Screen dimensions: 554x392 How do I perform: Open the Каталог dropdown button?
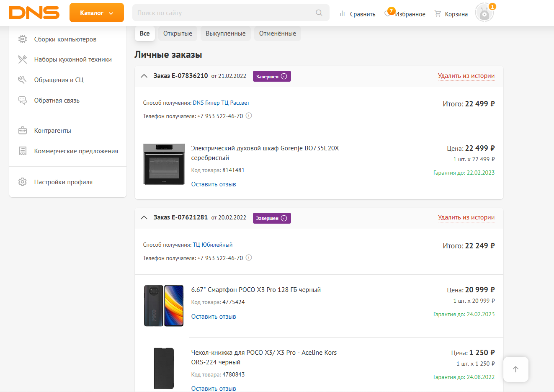[97, 13]
